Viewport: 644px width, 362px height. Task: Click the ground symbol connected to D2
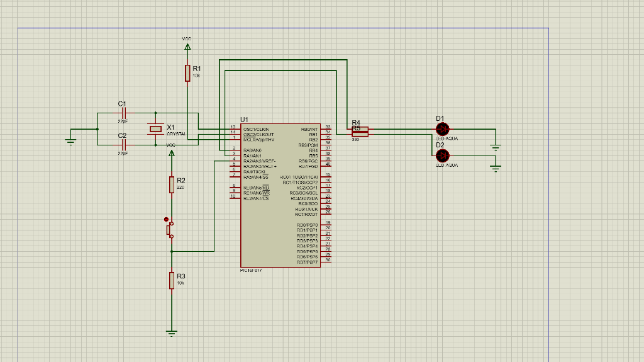[496, 167]
